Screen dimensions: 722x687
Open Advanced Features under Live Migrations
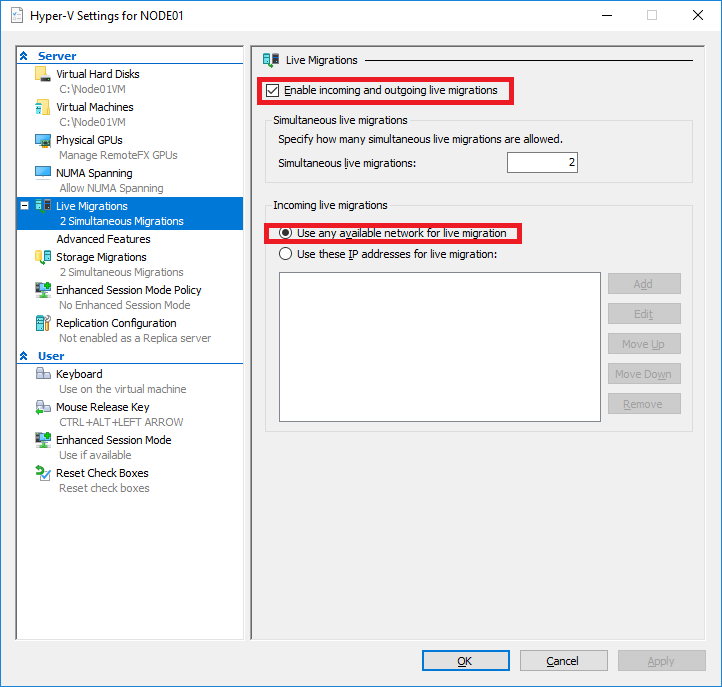coord(104,239)
